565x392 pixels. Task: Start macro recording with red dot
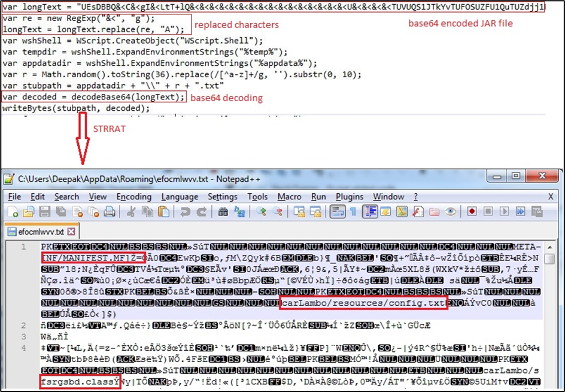point(472,211)
